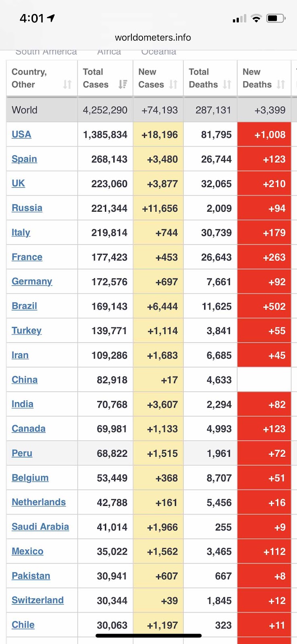
Task: Tap the battery indicator icon
Action: tap(276, 18)
